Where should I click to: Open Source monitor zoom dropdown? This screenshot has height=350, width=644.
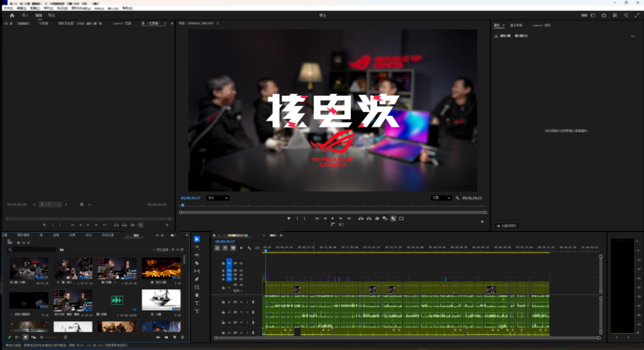[50, 204]
